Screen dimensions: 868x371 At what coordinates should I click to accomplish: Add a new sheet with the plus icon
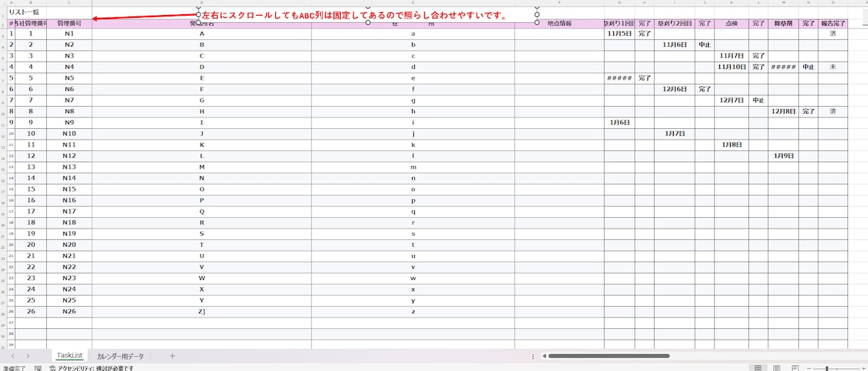(172, 355)
